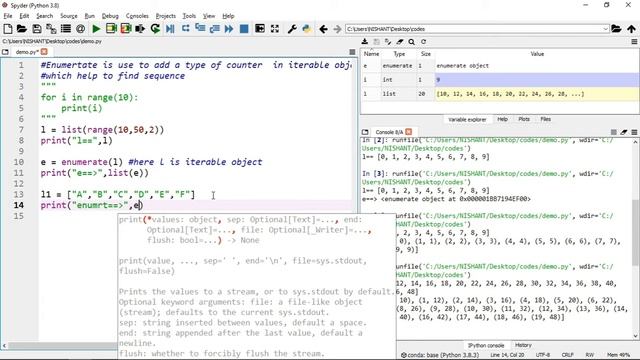Click the conda: base (Python 3.8.3) status entry

[x=440, y=355]
